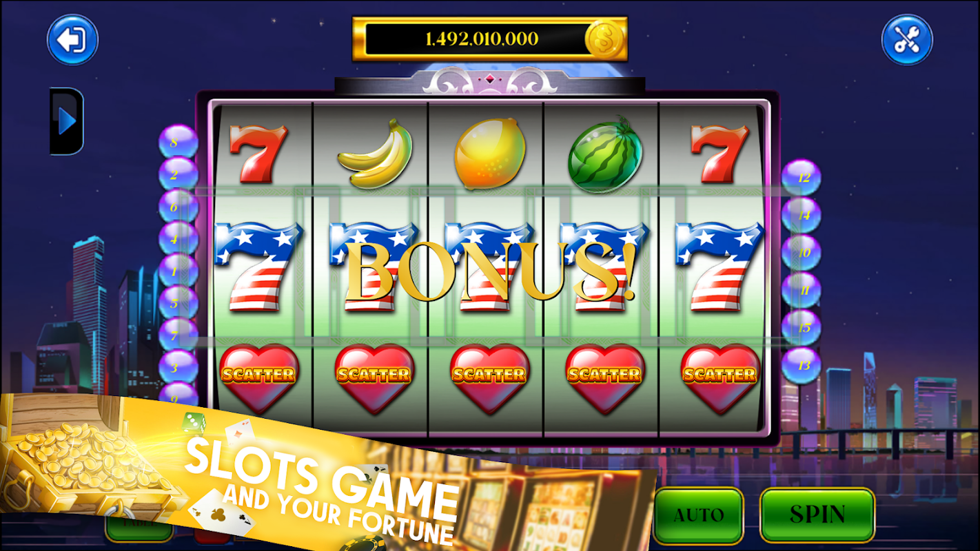Click the banana symbol on reel two

(374, 154)
